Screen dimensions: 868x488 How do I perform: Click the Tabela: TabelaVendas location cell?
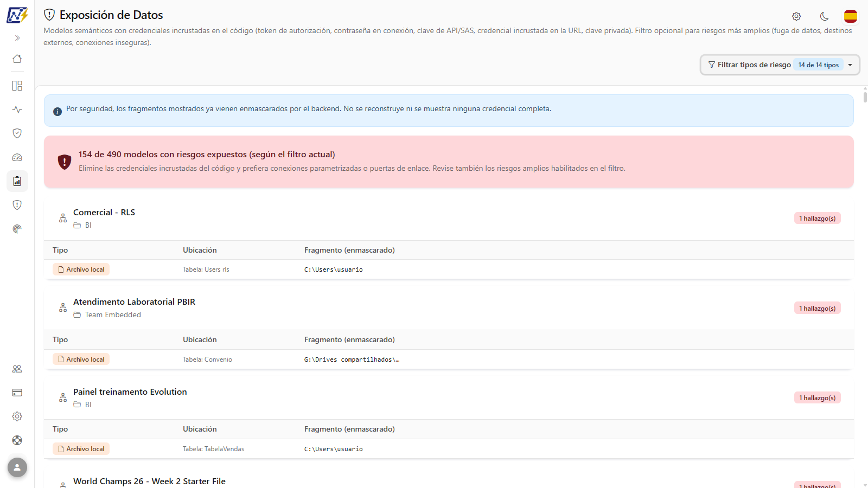pyautogui.click(x=214, y=449)
